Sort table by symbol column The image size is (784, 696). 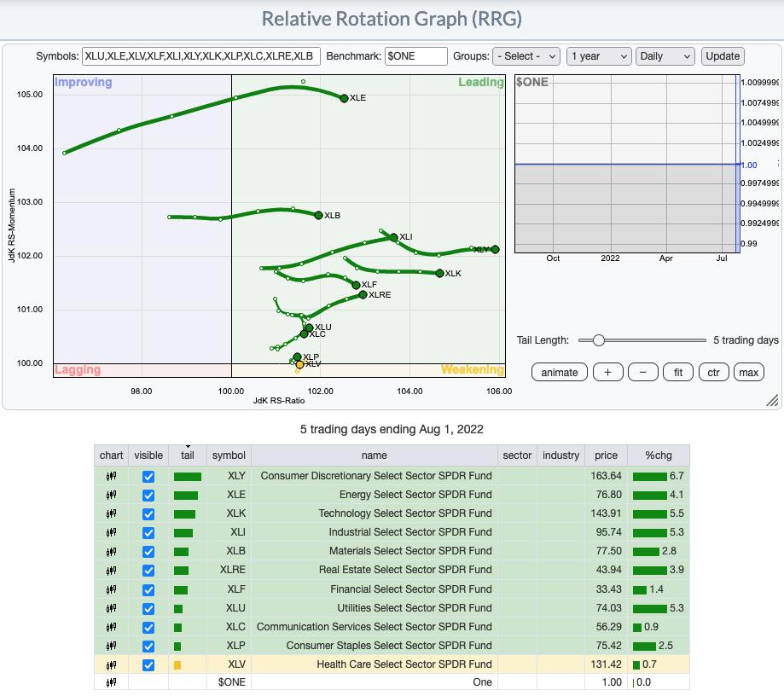[x=229, y=455]
